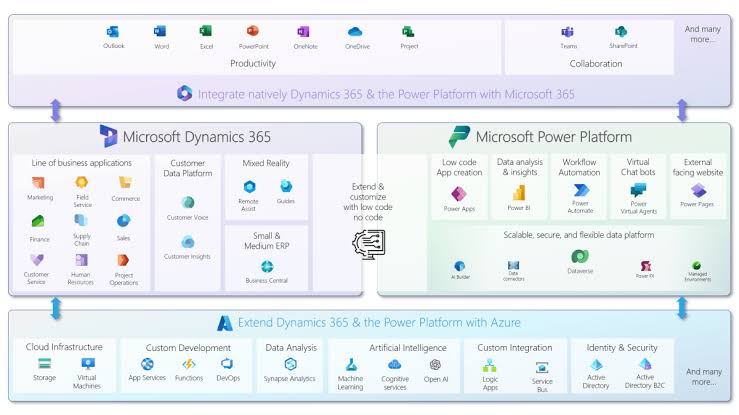739x415 pixels.
Task: Select the DevOps icon
Action: click(228, 364)
